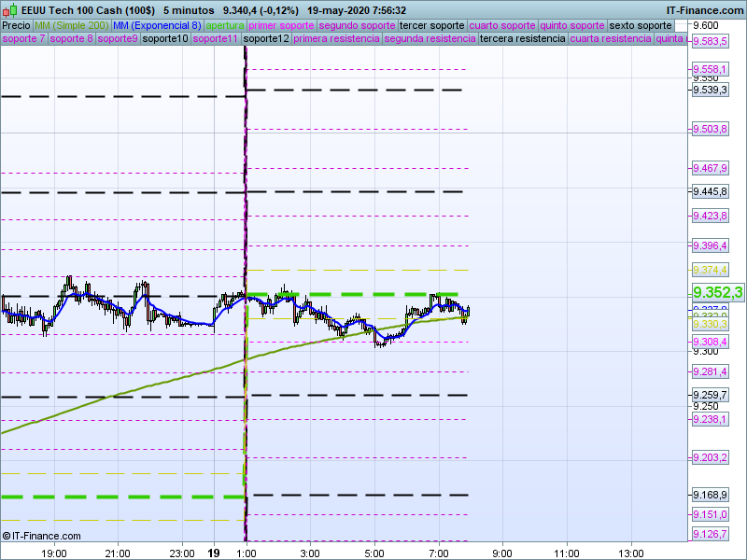Click the soporte 7 label
747x560 pixels.
(23, 39)
